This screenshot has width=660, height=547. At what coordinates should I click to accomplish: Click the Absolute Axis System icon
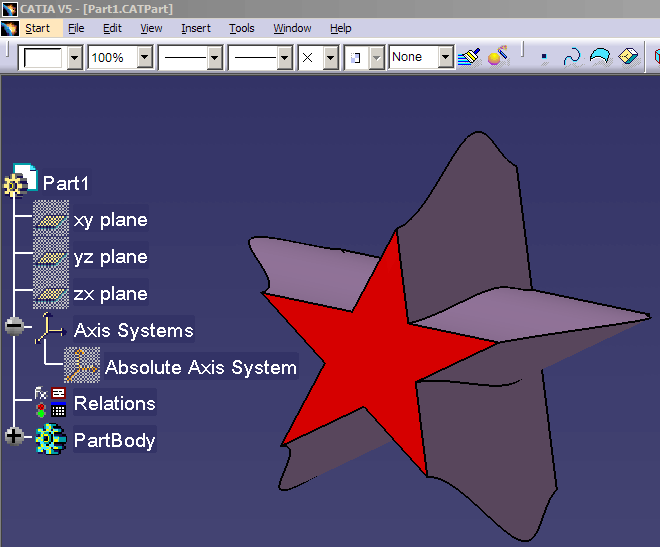(x=82, y=365)
